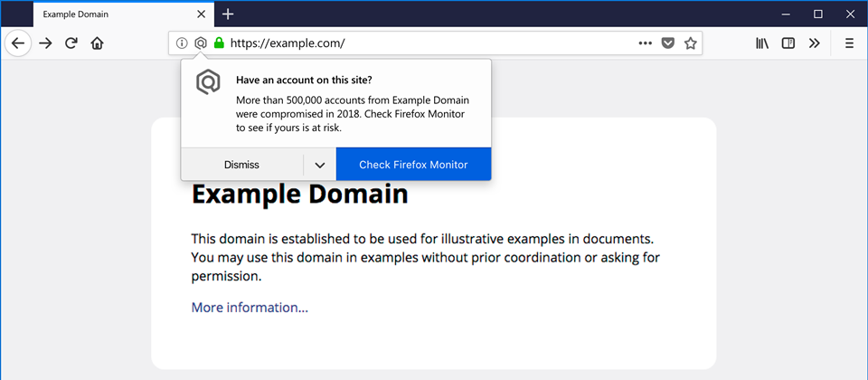The width and height of the screenshot is (868, 380).
Task: Show site information icon in address bar
Action: [x=182, y=43]
